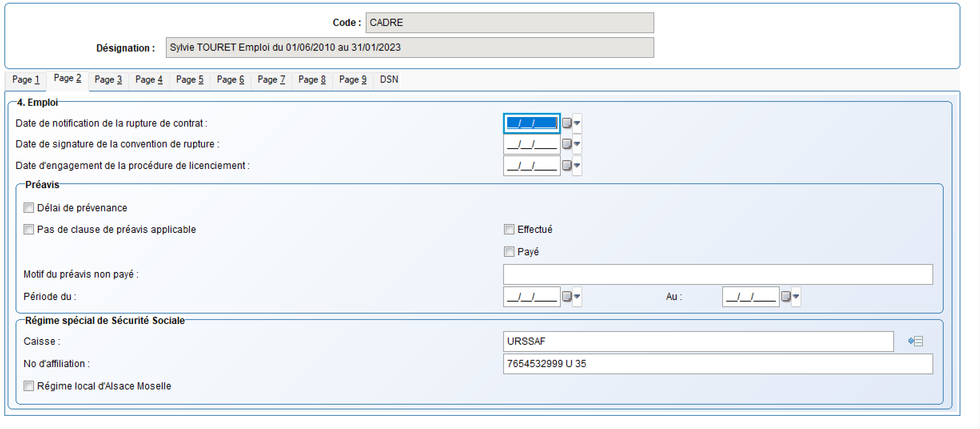Expand dropdown arrow next to Au date
This screenshot has width=980, height=429.
pos(796,296)
